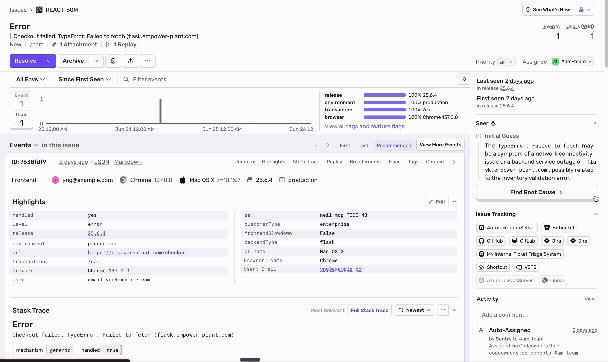Open the Assignee dropdown
Viewport: 608px width, 362px height.
pos(572,62)
